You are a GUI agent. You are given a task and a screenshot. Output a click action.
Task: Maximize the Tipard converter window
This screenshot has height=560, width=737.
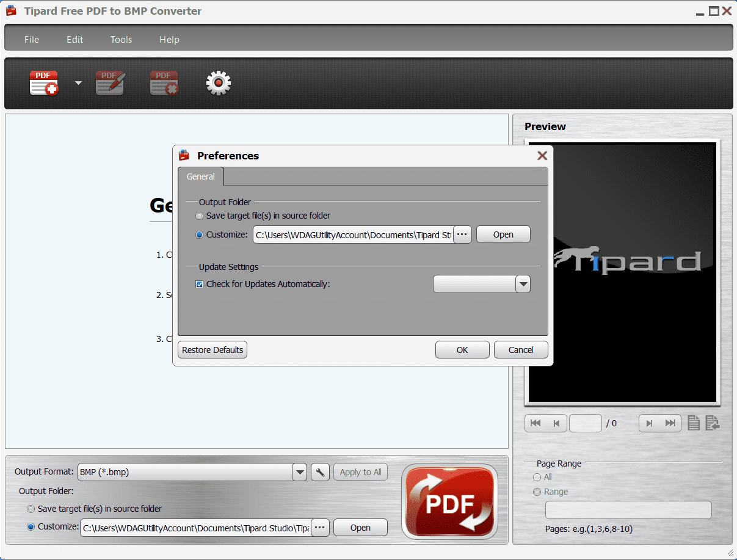[714, 11]
